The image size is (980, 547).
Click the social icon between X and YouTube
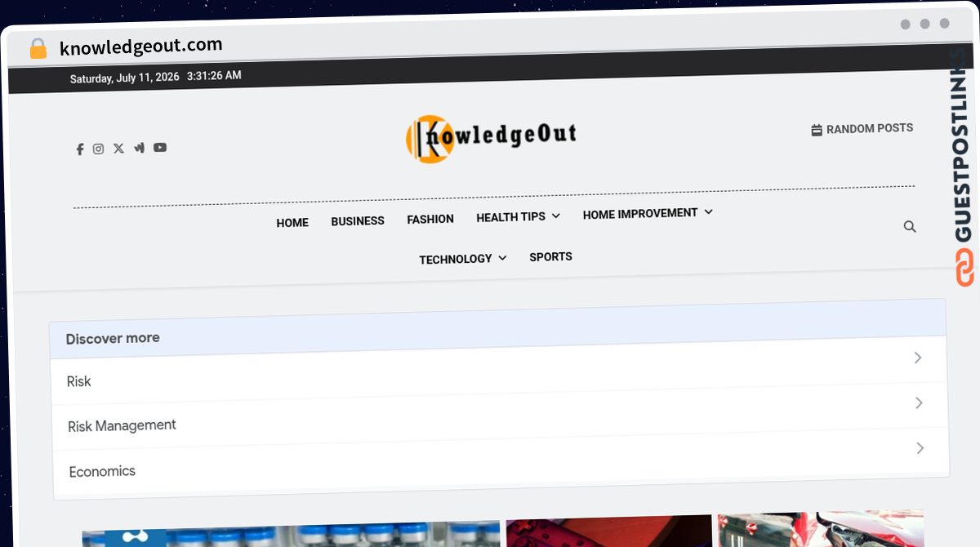point(139,148)
